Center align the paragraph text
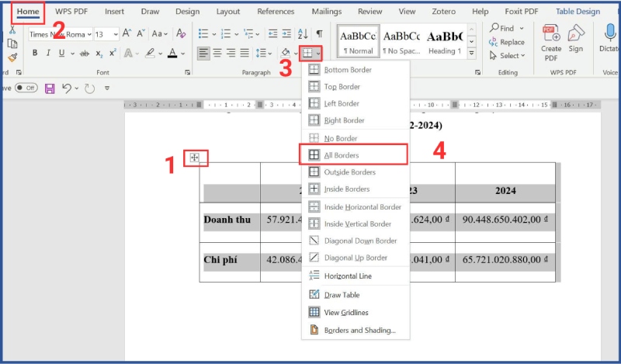This screenshot has width=621, height=364. (218, 54)
